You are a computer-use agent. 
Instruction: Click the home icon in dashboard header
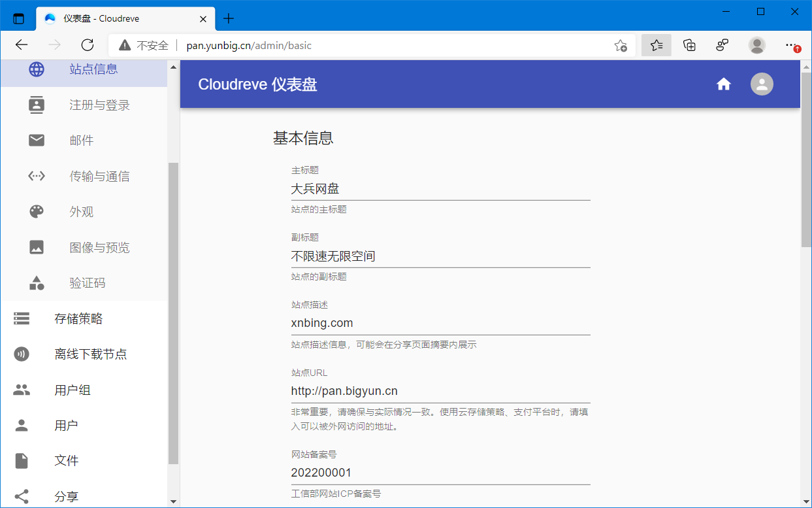(723, 84)
